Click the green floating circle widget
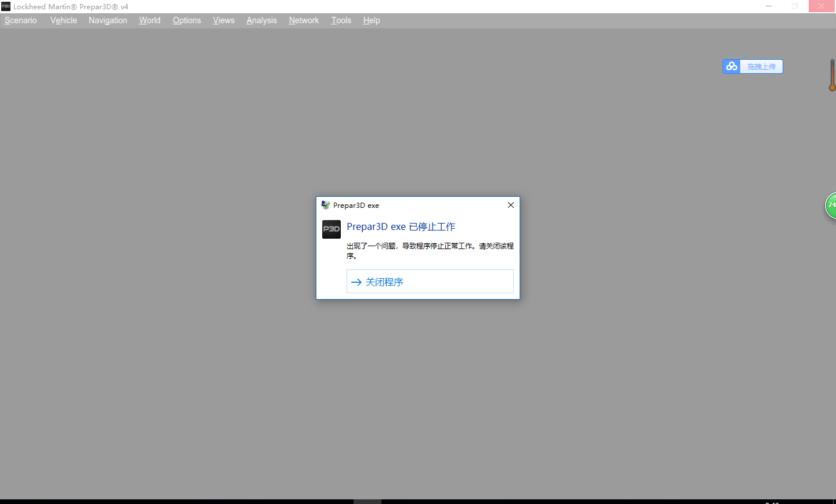The width and height of the screenshot is (836, 504). coord(831,206)
